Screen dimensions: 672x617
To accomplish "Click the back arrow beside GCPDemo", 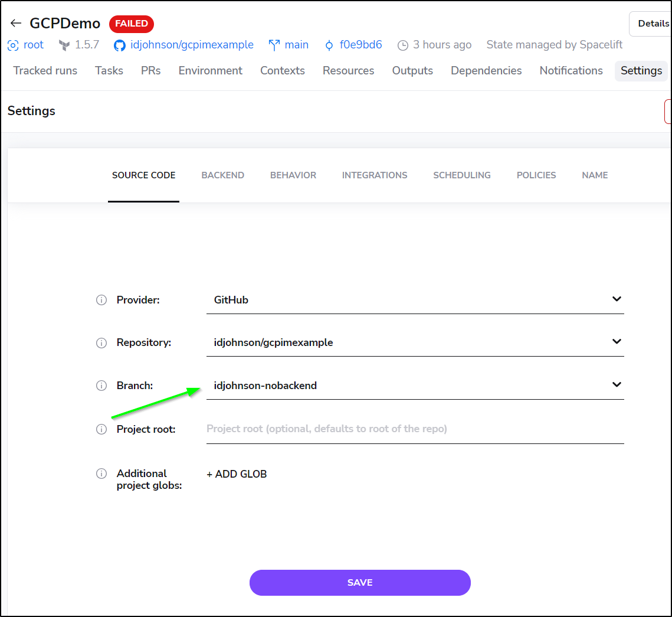I will [16, 23].
